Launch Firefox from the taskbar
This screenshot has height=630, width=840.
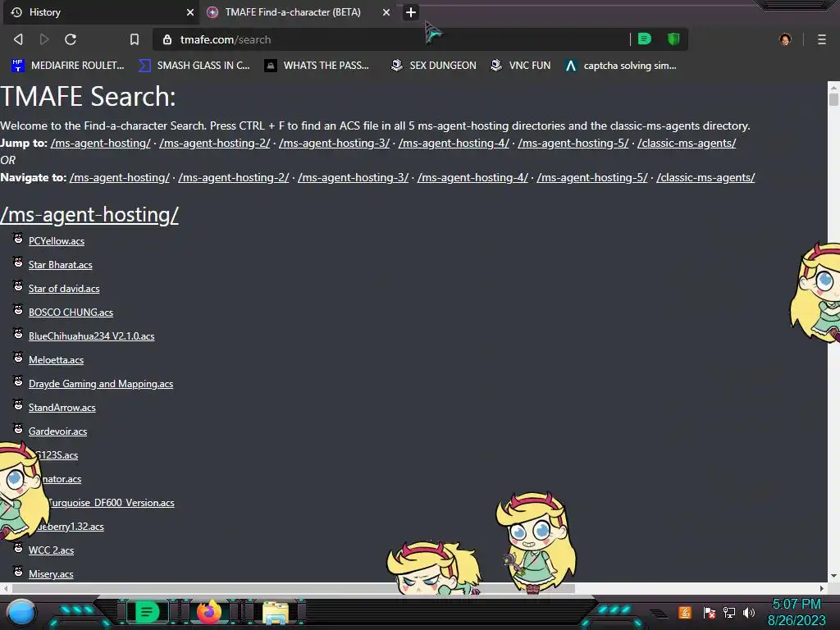pos(209,612)
